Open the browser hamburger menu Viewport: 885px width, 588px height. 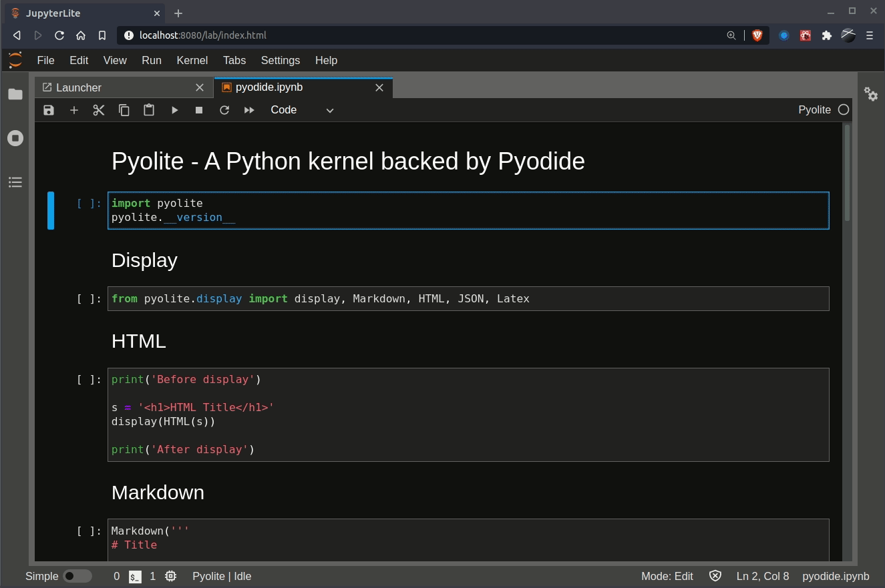tap(870, 35)
